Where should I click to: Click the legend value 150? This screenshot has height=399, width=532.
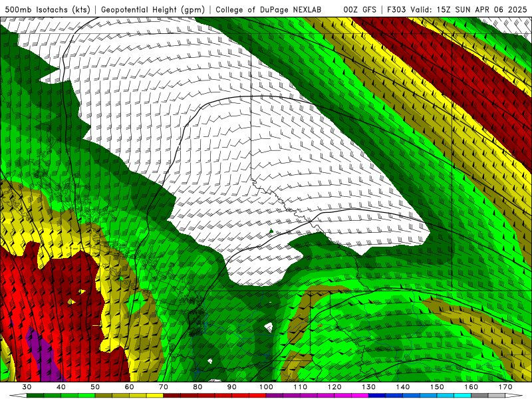point(437,387)
